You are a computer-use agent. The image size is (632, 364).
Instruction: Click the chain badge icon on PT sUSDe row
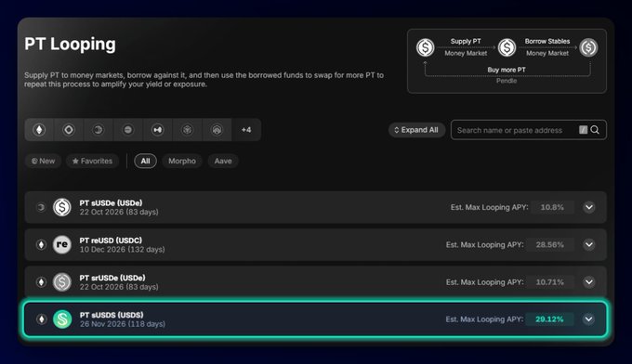coord(41,207)
